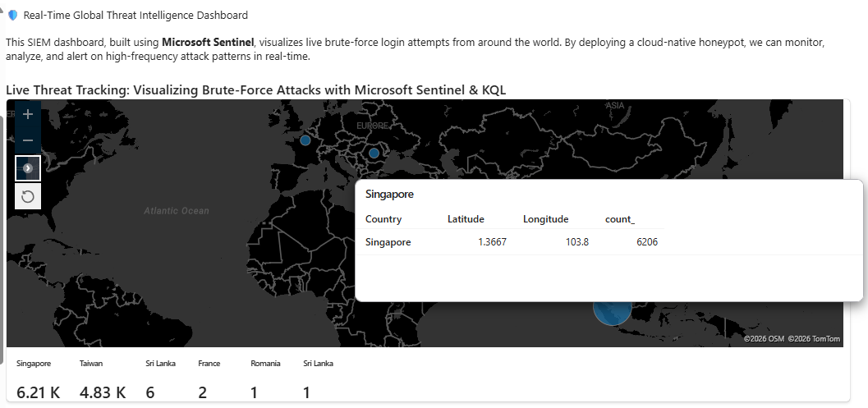Click the Latitude column header
Screen dimensions: 868x408
tap(466, 219)
